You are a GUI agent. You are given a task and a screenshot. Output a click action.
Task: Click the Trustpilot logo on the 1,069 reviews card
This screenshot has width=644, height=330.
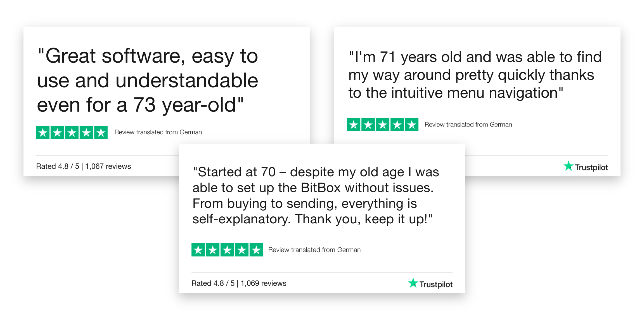point(430,284)
